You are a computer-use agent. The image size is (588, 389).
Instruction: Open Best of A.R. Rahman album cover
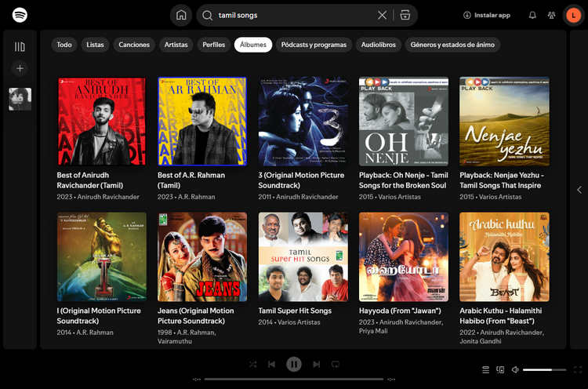click(202, 122)
